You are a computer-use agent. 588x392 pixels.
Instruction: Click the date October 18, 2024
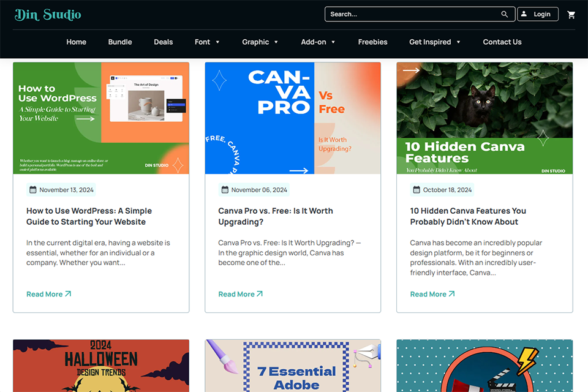[x=447, y=190]
